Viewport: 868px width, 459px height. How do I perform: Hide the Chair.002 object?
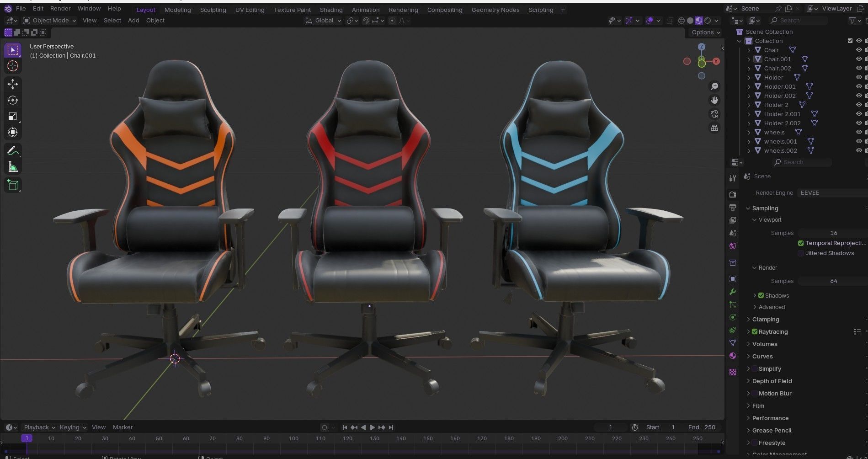pos(859,68)
